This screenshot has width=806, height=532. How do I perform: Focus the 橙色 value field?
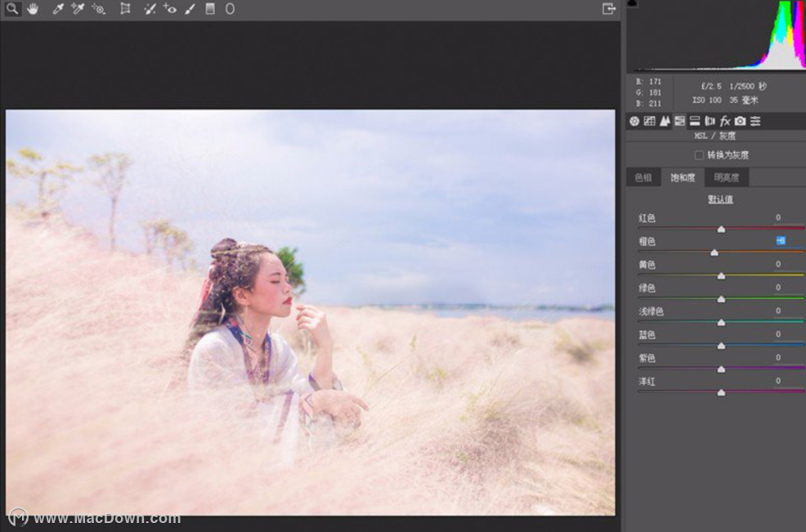tap(781, 240)
